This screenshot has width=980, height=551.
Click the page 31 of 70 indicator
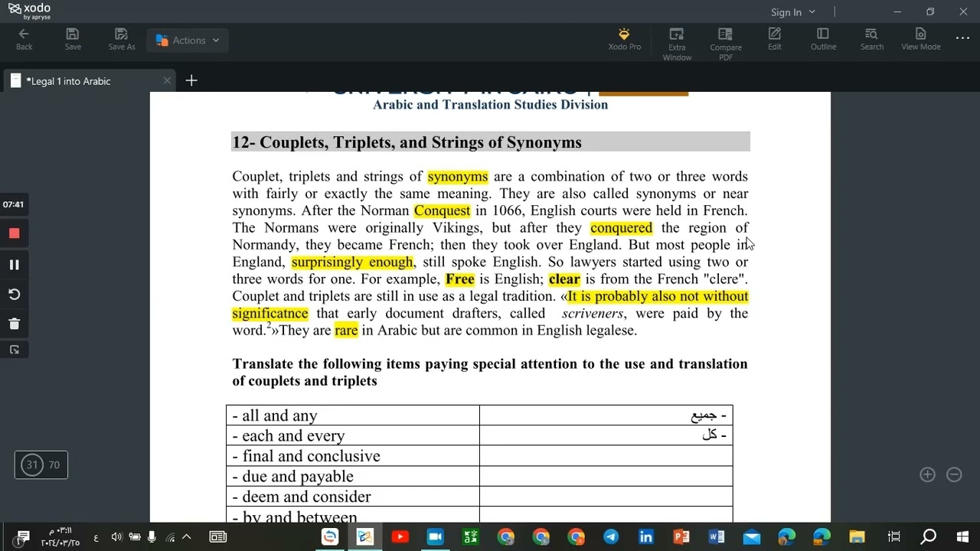click(41, 465)
